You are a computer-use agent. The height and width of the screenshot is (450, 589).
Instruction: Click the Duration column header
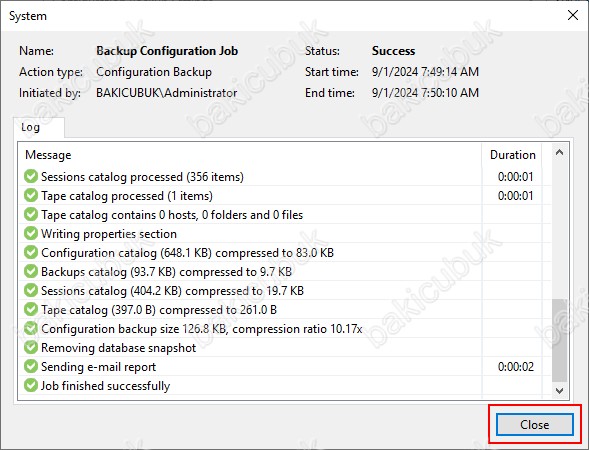pyautogui.click(x=512, y=155)
